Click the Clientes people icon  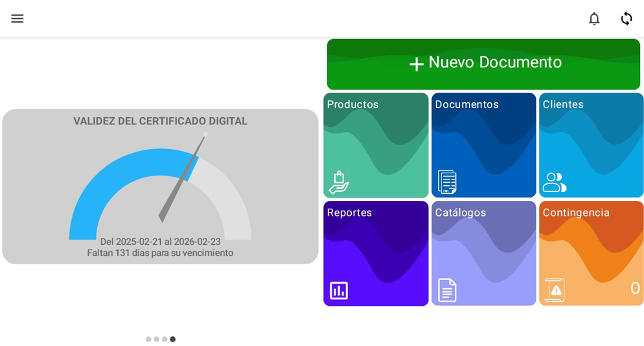554,183
